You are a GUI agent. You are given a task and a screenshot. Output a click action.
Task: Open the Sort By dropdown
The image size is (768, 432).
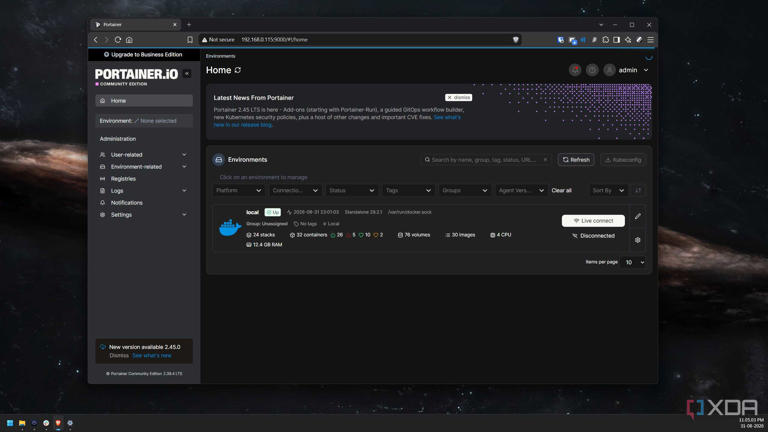coord(608,191)
